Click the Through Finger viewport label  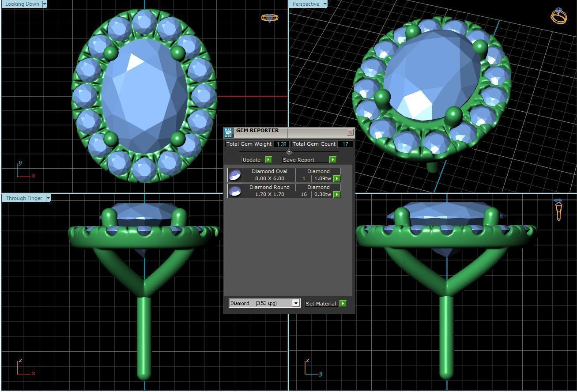[24, 198]
